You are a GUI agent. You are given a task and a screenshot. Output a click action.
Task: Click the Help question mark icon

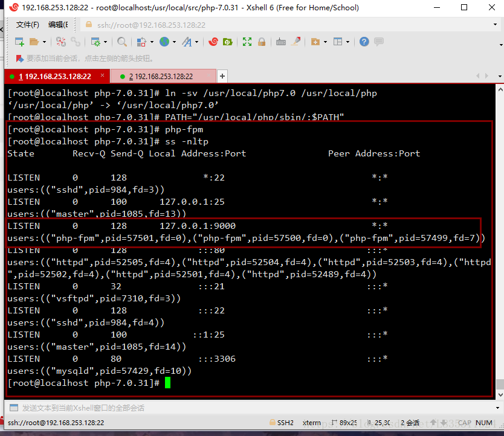coord(364,42)
